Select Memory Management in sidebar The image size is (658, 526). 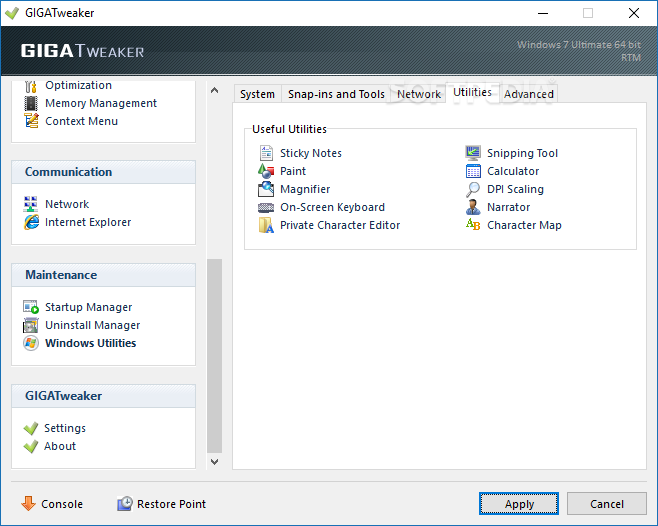[x=101, y=103]
